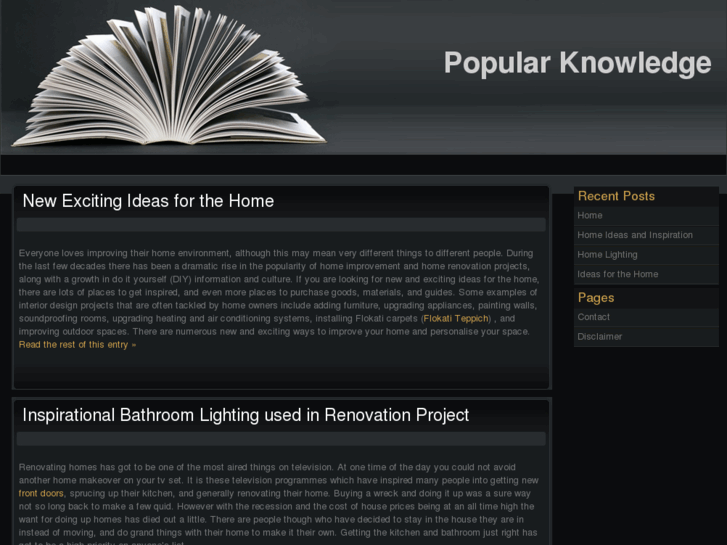Click the paragraph starting 'Renovating homes has got'

click(x=278, y=506)
